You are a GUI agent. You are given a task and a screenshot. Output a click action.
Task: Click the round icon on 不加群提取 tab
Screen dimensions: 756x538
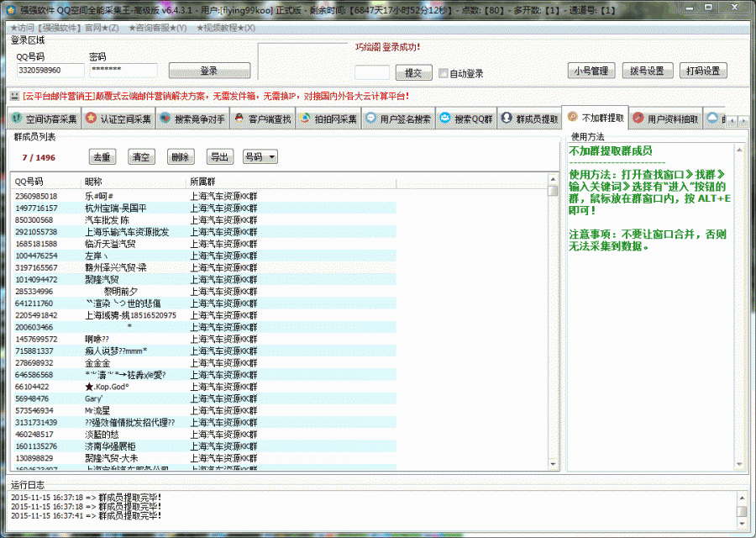(572, 117)
